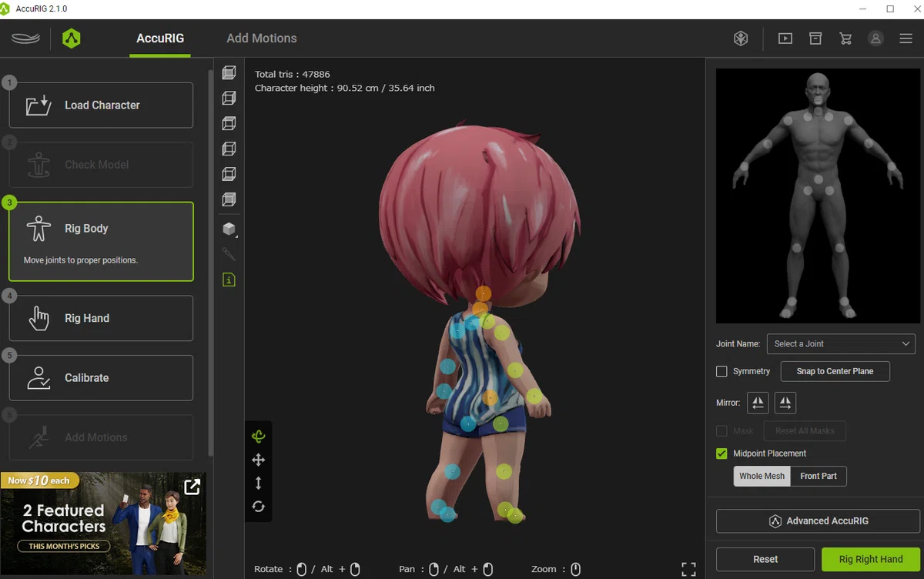Click the fourth camera view cube icon
Viewport: 924px width, 579px height.
coord(229,149)
